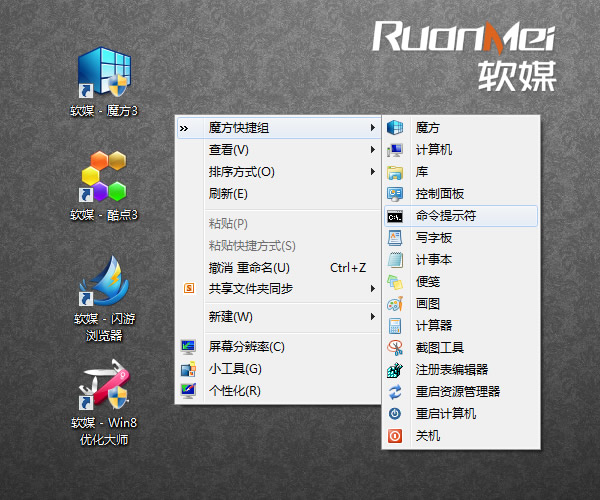Launch 计事本 from the submenu
The height and width of the screenshot is (500, 600).
tap(461, 260)
